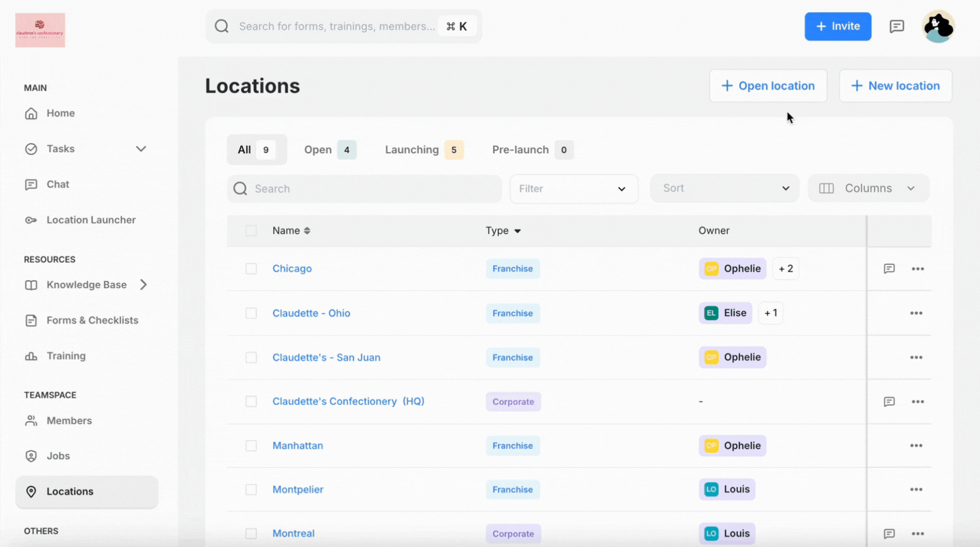Check the Manhattan row checkbox
This screenshot has width=980, height=547.
[x=251, y=446]
